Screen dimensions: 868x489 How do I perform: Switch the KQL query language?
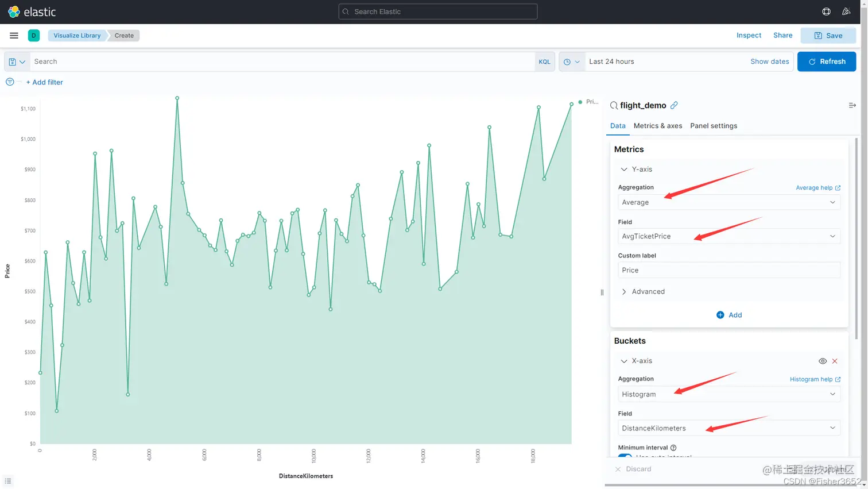[544, 61]
